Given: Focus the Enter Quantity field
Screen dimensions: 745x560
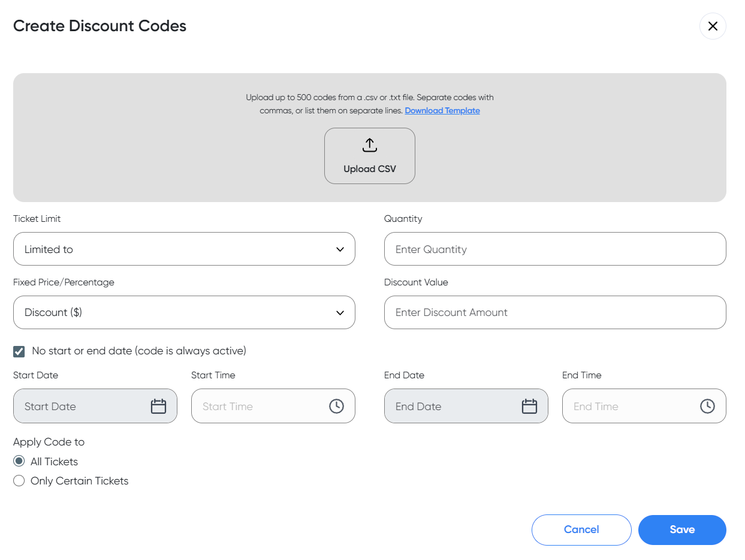Looking at the screenshot, I should point(554,249).
